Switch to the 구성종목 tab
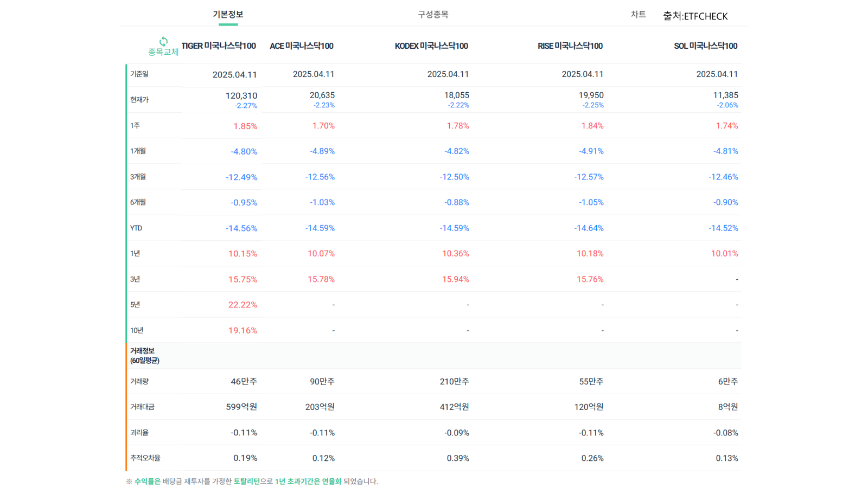Viewport: 868px width, 488px height. [x=433, y=15]
